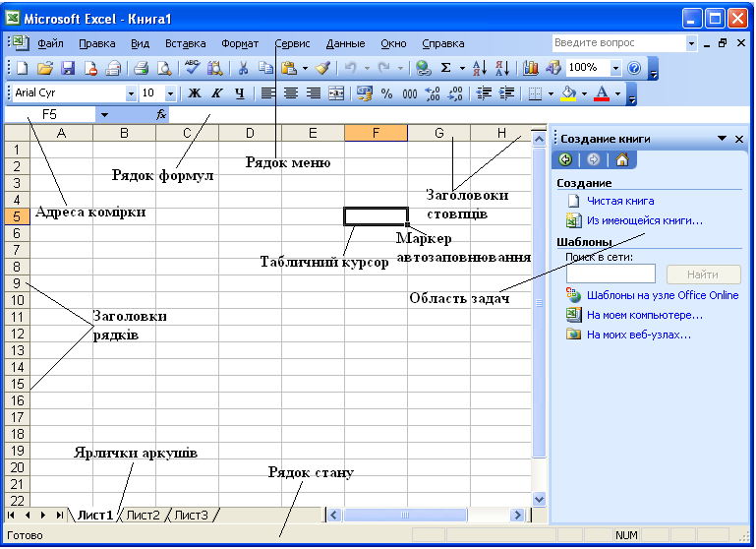Toggle Italic (К) formatting
The height and width of the screenshot is (549, 756).
(217, 93)
